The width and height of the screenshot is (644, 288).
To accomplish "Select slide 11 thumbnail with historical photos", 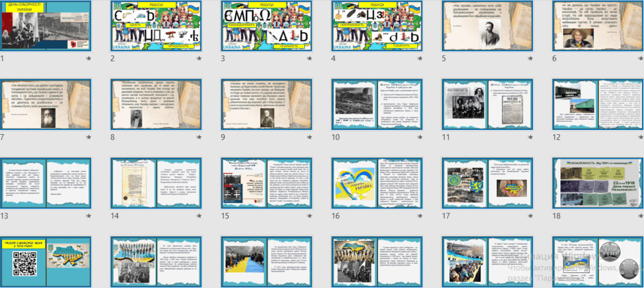I will [488, 105].
